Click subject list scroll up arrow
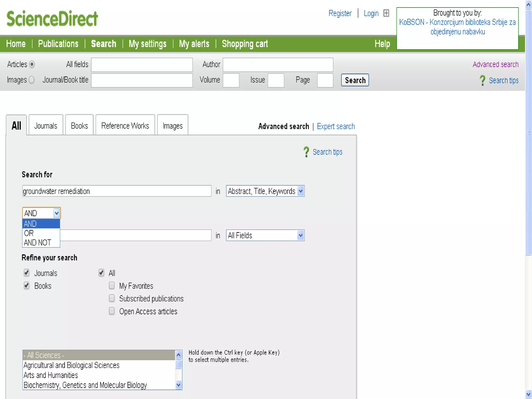 click(178, 355)
